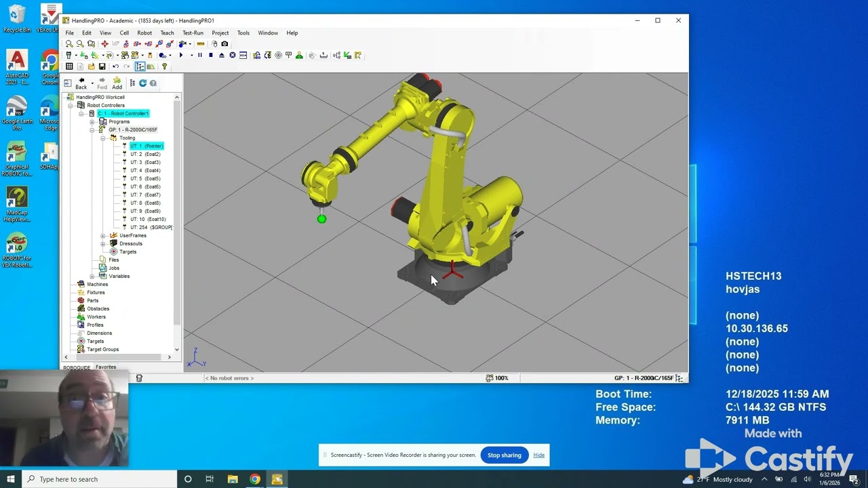Open the Test-Run menu
The height and width of the screenshot is (488, 868).
point(193,33)
